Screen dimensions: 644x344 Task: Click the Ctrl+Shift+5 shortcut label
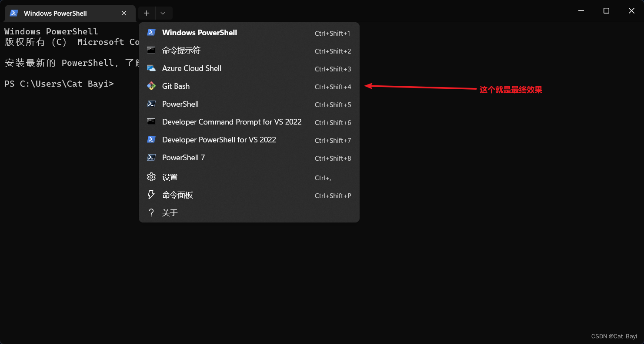(333, 105)
